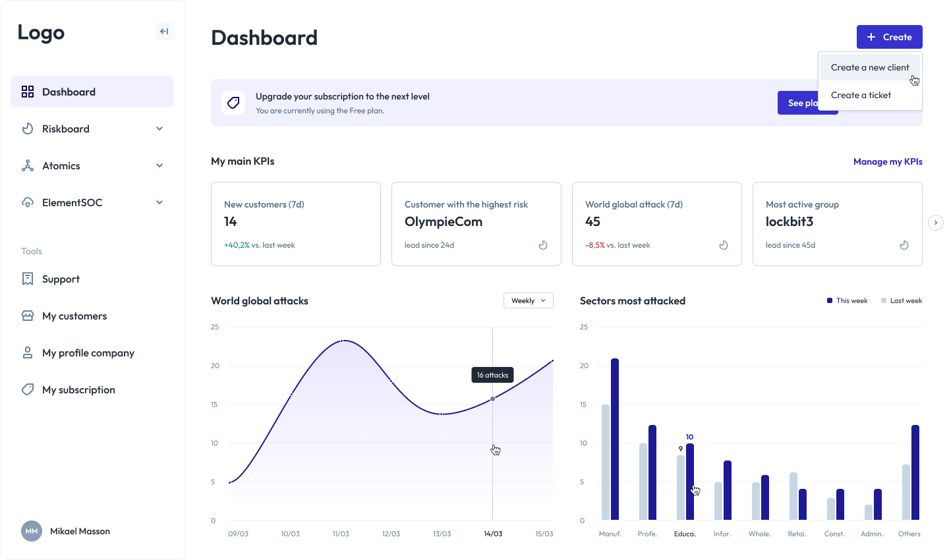The width and height of the screenshot is (949, 560).
Task: Expand the Riskboard submenu
Action: (x=159, y=128)
